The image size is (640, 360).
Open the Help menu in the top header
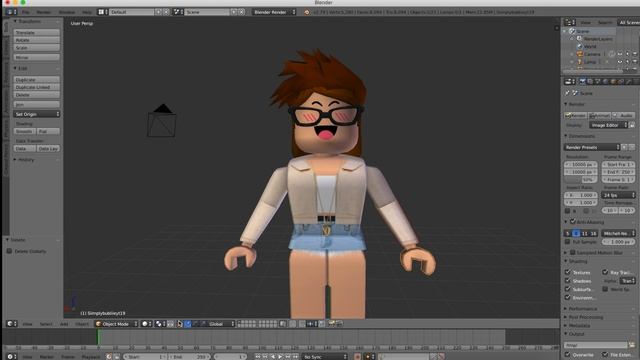point(87,12)
